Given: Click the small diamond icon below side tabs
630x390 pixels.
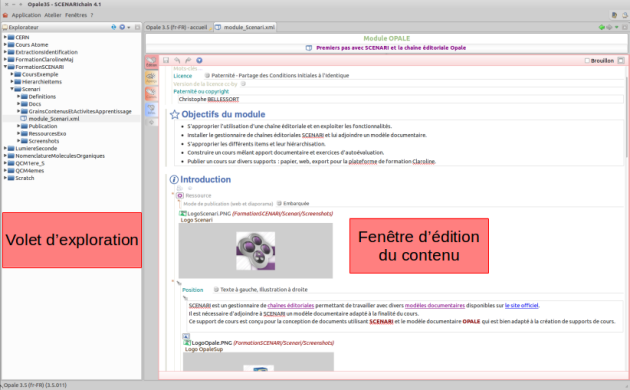Looking at the screenshot, I should point(151,122).
